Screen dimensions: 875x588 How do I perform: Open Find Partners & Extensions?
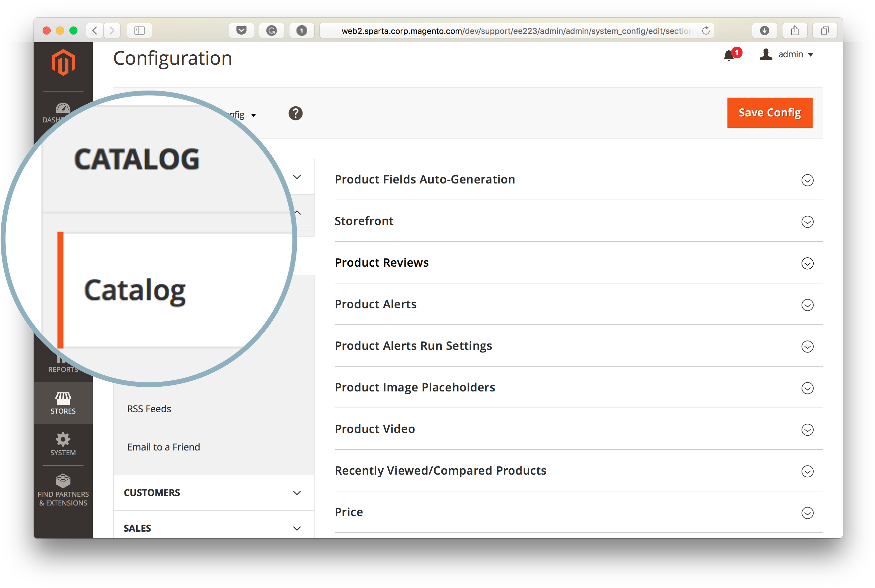tap(63, 490)
